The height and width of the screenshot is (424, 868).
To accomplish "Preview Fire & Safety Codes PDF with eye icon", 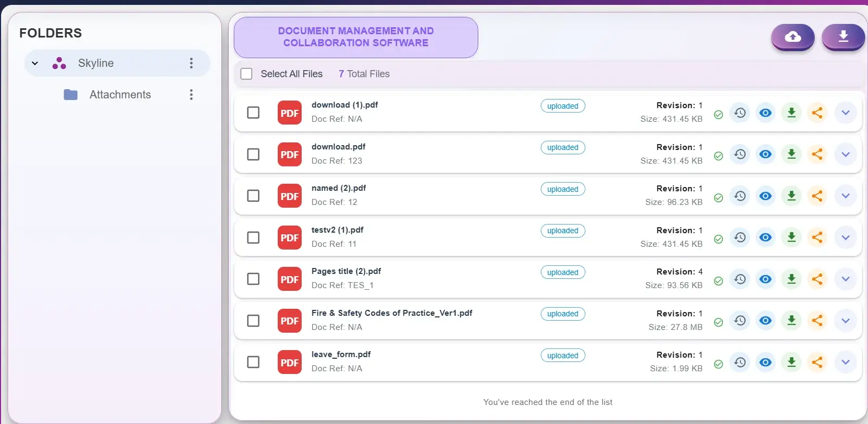I will pos(765,320).
